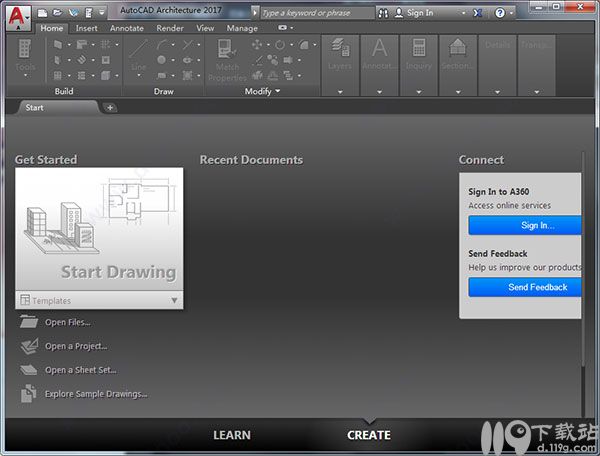Click the Help question mark icon
The height and width of the screenshot is (456, 600).
(499, 13)
